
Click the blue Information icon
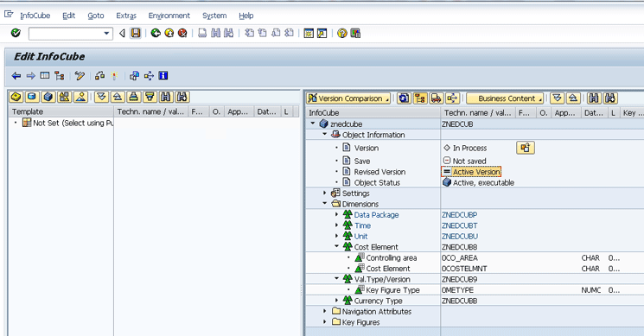[x=163, y=75]
